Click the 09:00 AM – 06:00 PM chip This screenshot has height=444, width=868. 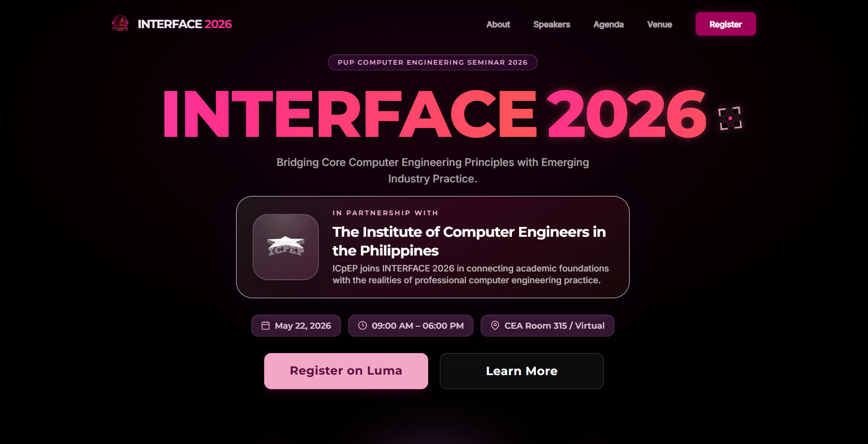click(x=411, y=325)
